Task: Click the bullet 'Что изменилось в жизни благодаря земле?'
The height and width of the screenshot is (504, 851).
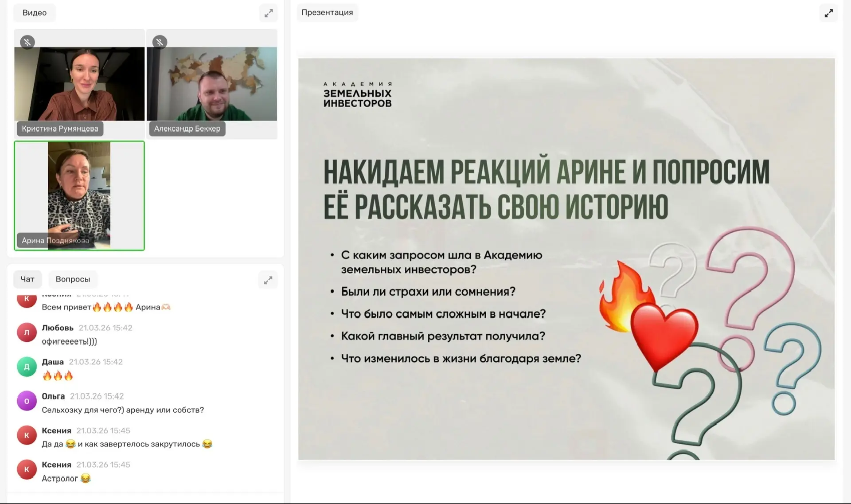Action: click(461, 358)
